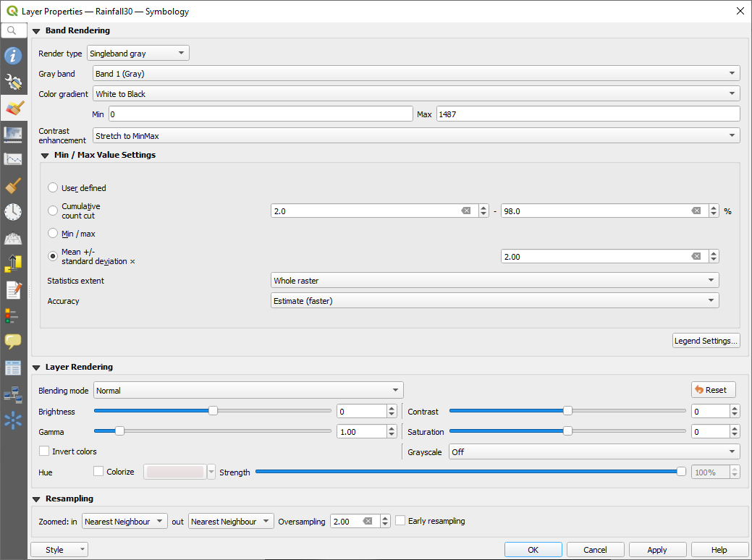Image resolution: width=752 pixels, height=560 pixels.
Task: Open the Histogram panel icon
Action: click(13, 159)
